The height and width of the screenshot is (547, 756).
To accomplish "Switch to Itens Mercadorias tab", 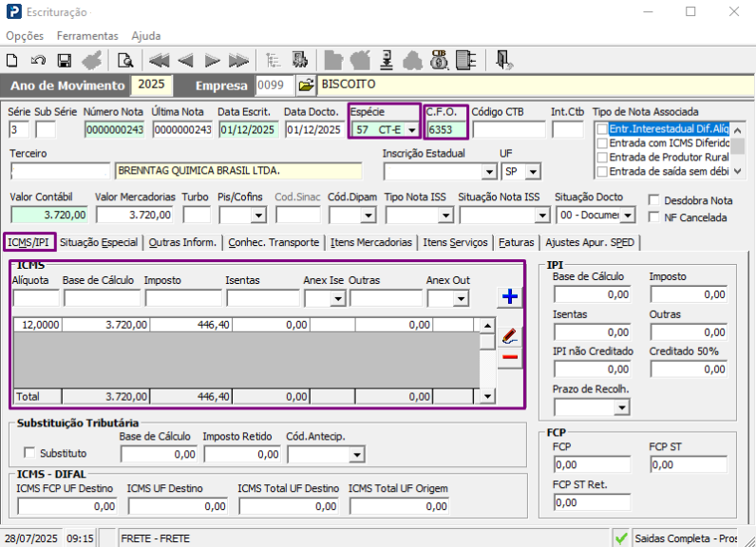I will pos(371,242).
